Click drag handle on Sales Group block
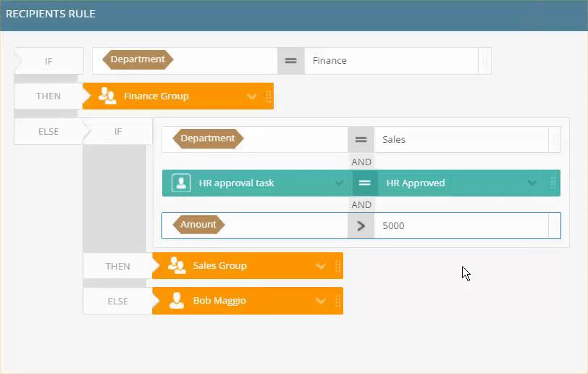This screenshot has width=588, height=374. point(338,266)
